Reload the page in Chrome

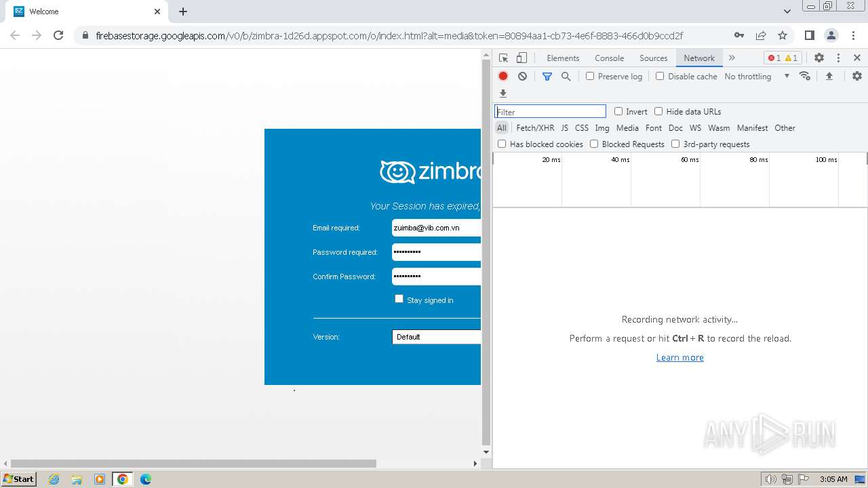58,35
